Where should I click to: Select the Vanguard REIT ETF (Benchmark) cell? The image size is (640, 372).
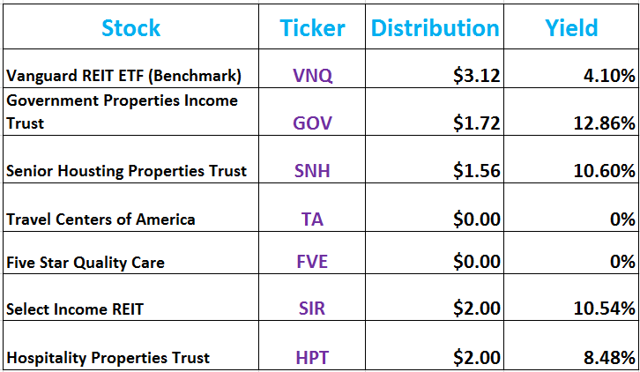(131, 68)
